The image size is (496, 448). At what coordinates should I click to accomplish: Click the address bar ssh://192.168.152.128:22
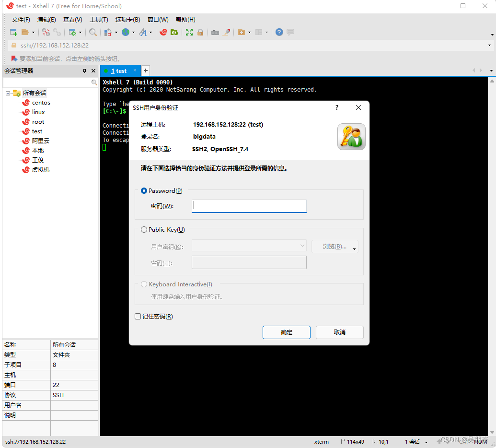click(x=55, y=45)
